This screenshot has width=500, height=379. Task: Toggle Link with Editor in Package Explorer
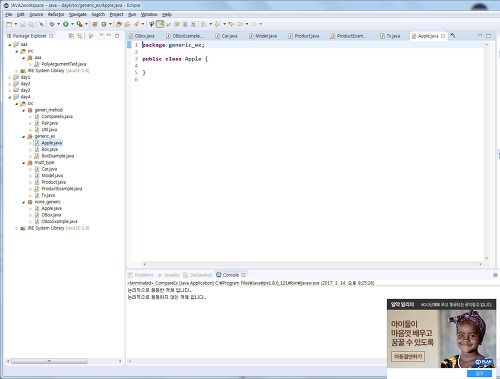[x=79, y=36]
